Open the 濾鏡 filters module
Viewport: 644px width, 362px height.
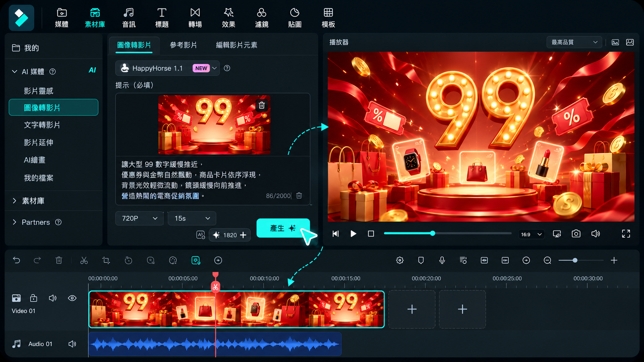click(262, 18)
